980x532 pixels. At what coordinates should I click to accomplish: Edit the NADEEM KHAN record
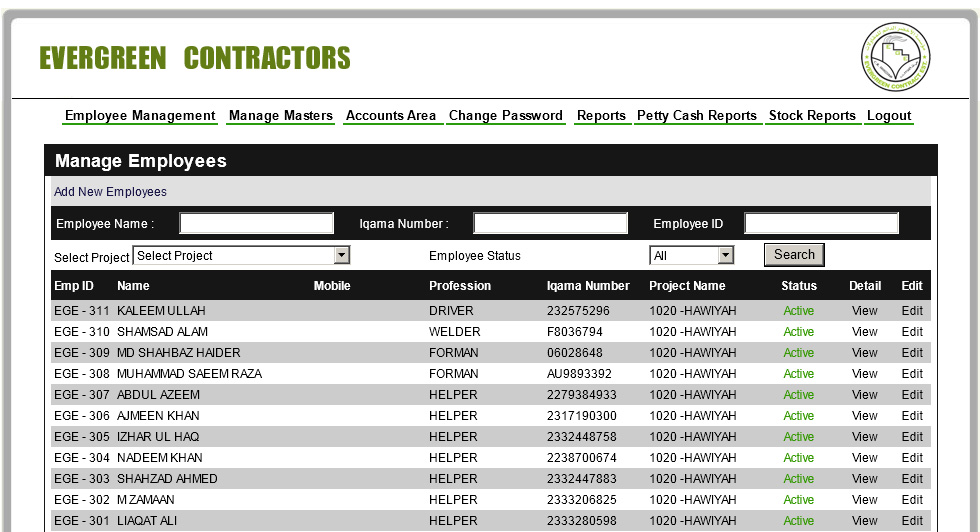tap(912, 458)
